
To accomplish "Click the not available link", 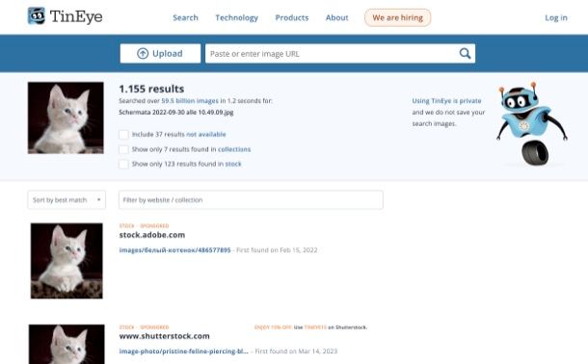I will point(206,135).
